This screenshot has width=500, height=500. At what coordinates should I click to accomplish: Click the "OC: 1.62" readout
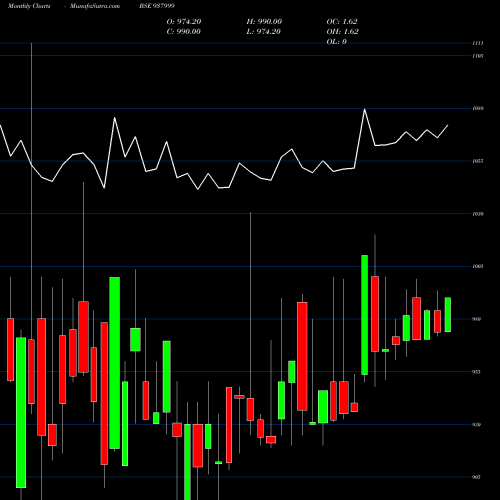click(342, 22)
